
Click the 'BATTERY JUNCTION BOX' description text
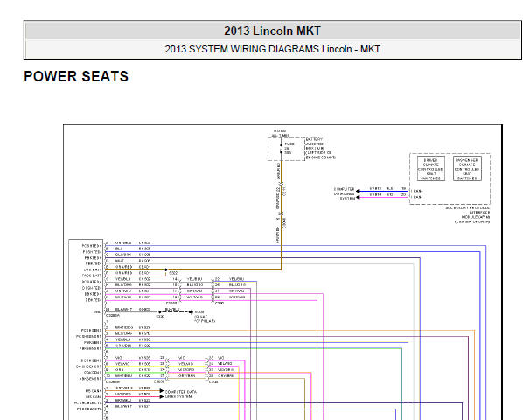click(x=321, y=148)
